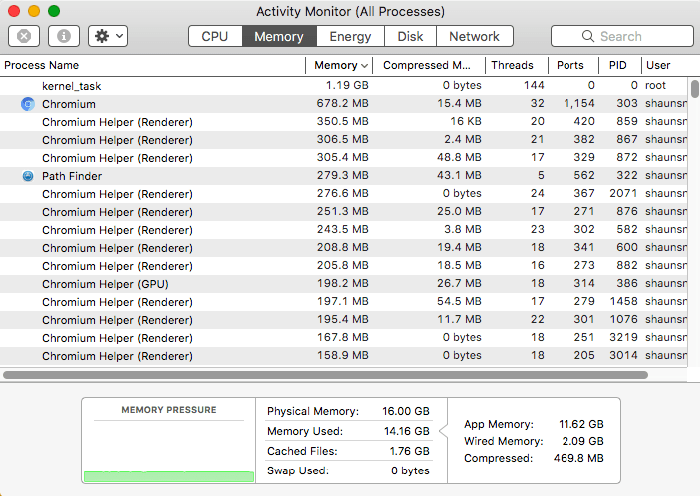Click the Cached Files 1.76 GB value
The image size is (700, 496).
click(x=409, y=451)
